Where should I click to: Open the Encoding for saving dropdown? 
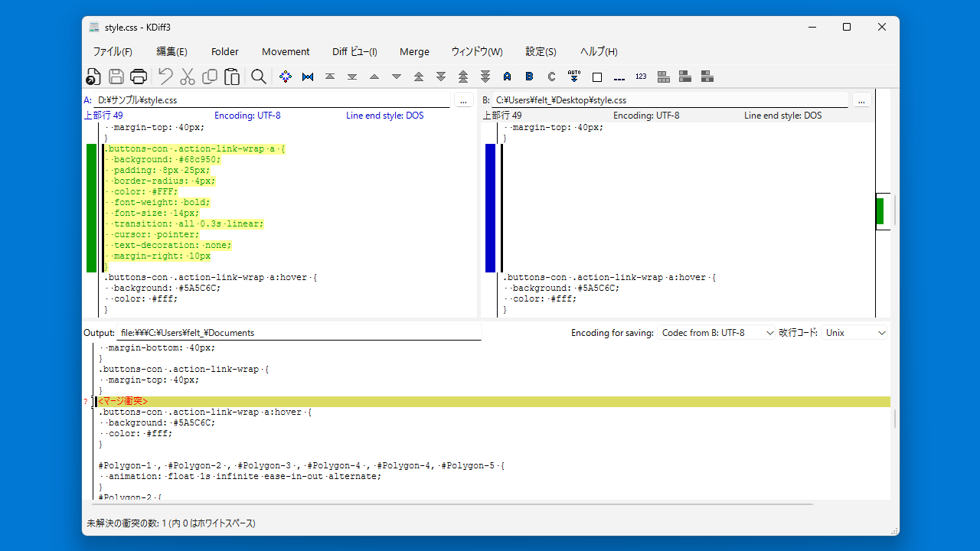[x=717, y=333]
